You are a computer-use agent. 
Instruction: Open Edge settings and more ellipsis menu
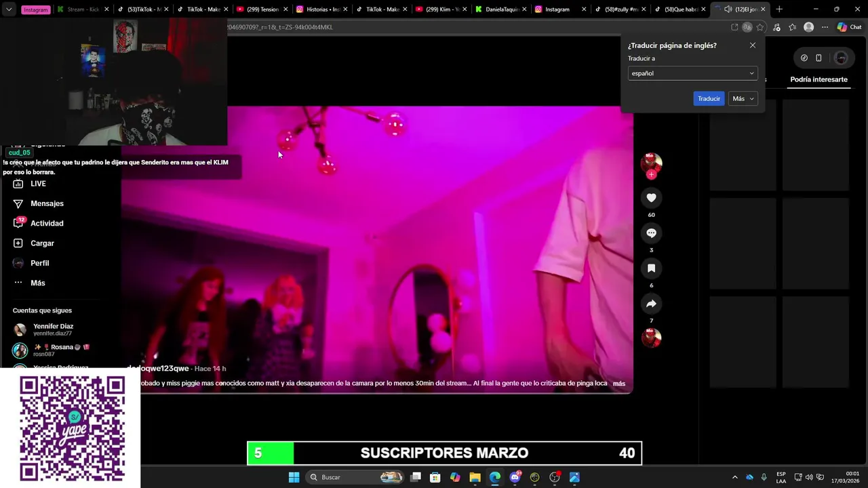coord(825,27)
